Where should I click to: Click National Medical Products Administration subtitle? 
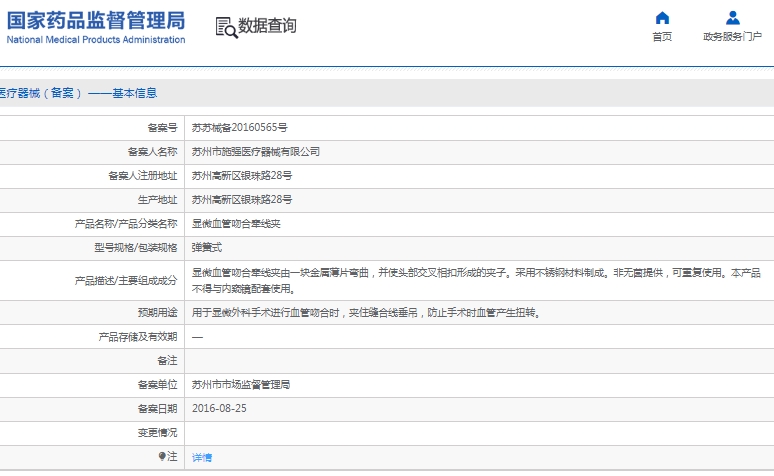[x=96, y=40]
